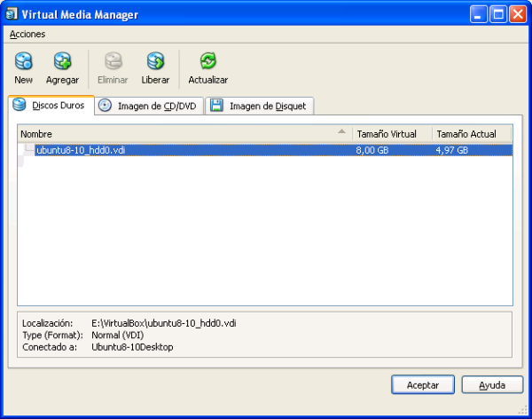Click the Actualizar refresh icon

click(208, 62)
